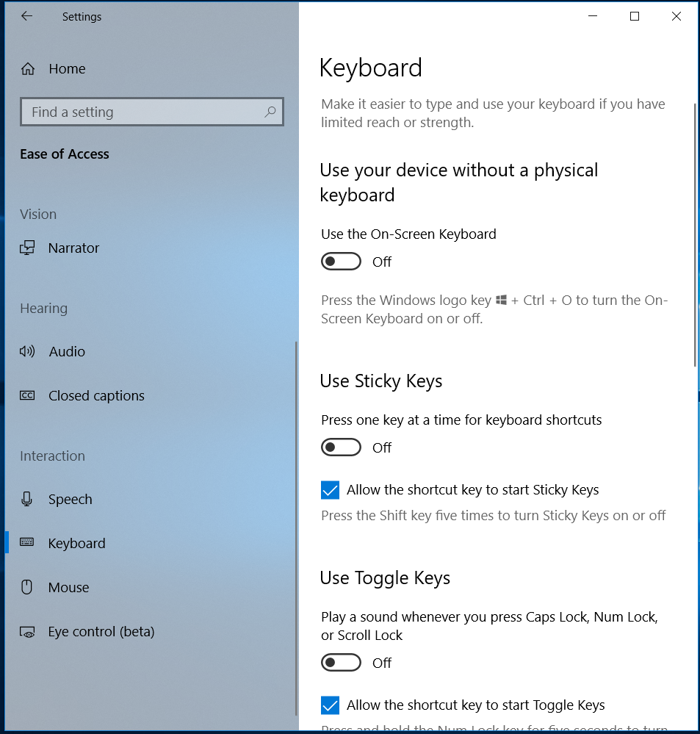Click the Closed captions CC icon
The height and width of the screenshot is (734, 700).
tap(28, 396)
